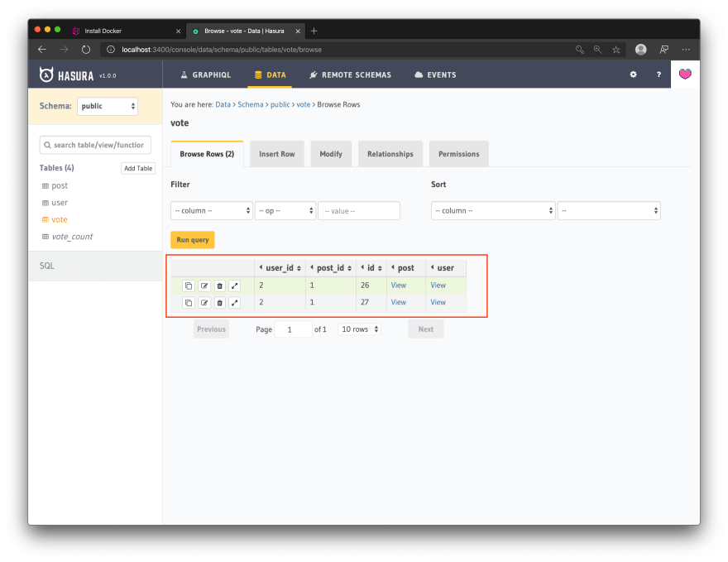Click the Run query button
The image size is (728, 562).
tap(193, 240)
